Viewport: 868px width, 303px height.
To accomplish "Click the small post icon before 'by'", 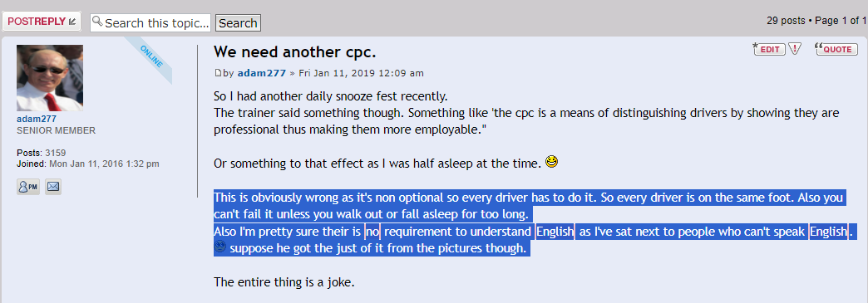I will (x=218, y=73).
